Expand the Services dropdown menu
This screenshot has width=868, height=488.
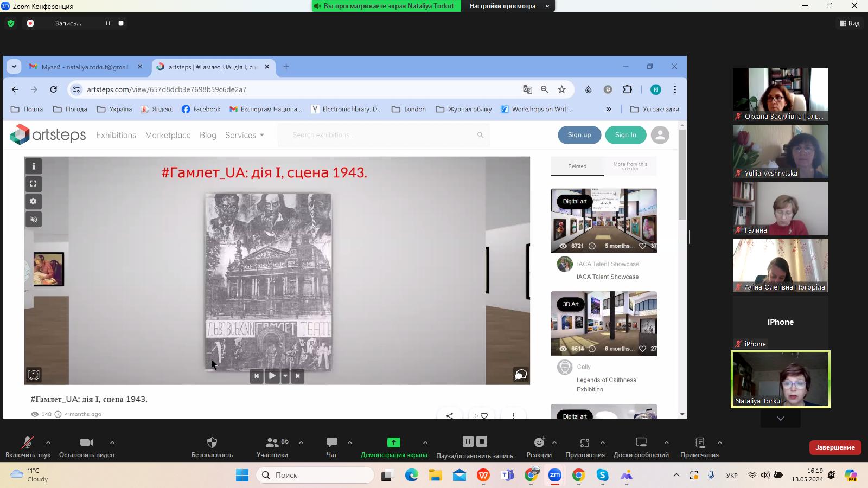coord(244,135)
